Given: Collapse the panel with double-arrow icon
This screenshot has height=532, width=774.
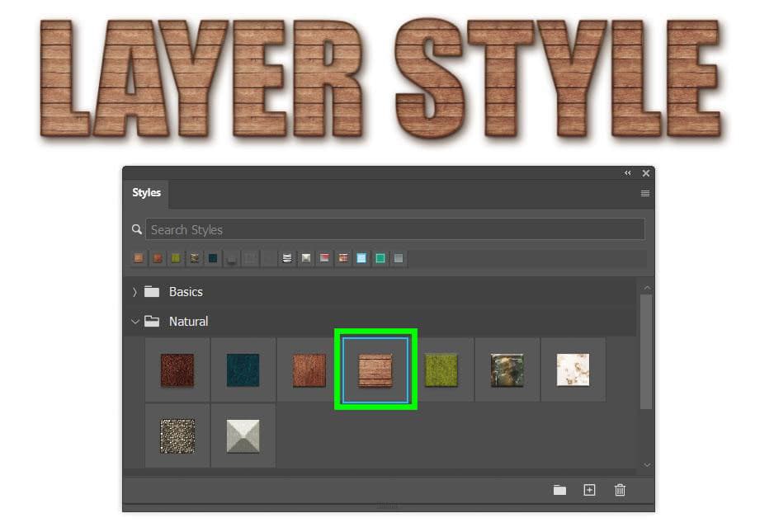Looking at the screenshot, I should click(x=628, y=173).
